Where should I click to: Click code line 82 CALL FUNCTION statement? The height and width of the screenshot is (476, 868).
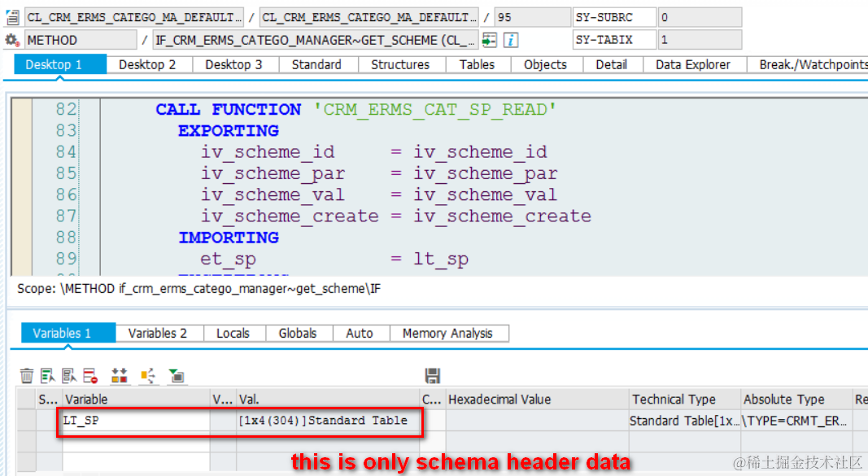click(x=355, y=110)
